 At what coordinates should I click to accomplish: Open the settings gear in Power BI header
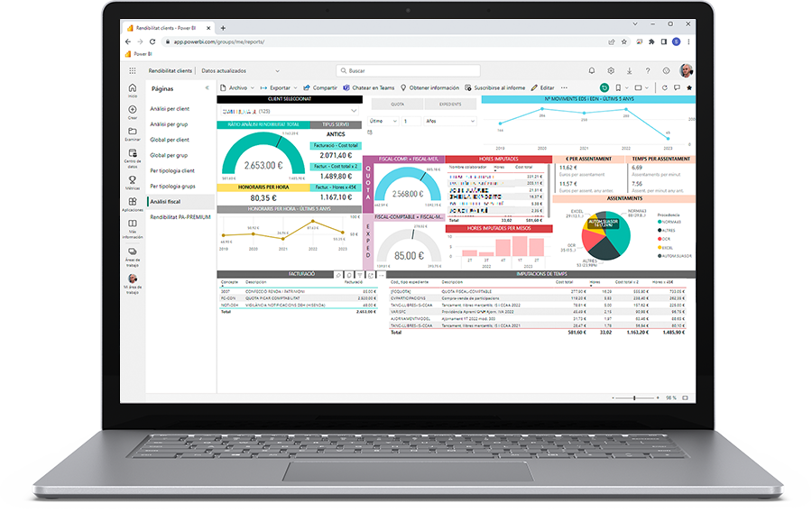point(611,70)
